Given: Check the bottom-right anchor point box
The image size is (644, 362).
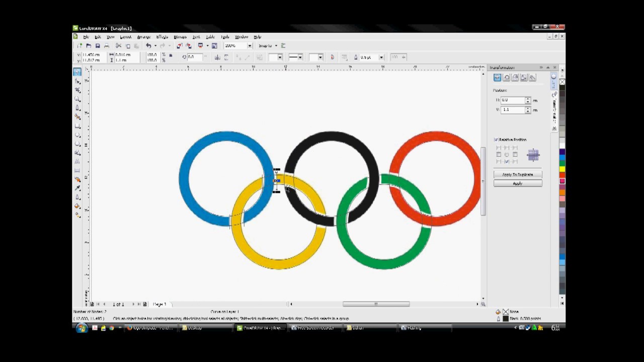Looking at the screenshot, I should (515, 161).
